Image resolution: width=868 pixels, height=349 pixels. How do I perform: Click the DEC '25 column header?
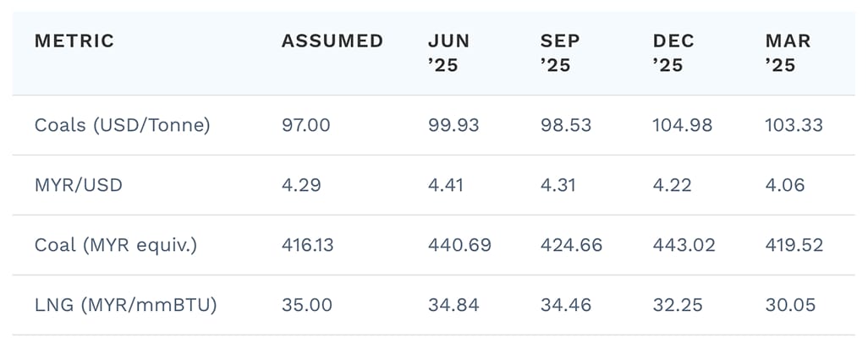coord(673,53)
